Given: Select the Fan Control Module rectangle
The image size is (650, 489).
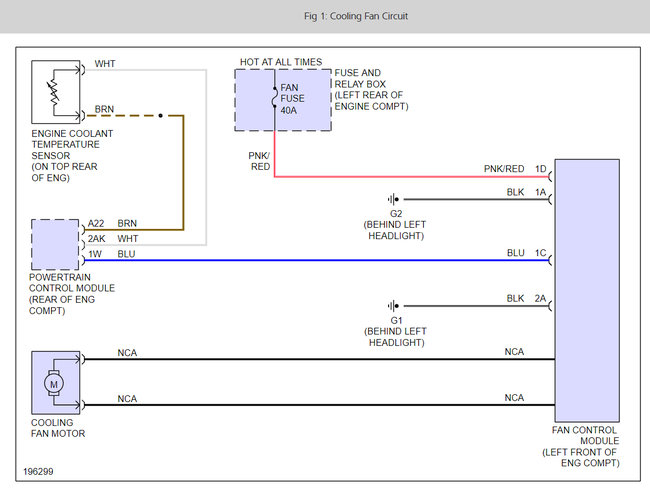Looking at the screenshot, I should 587,290.
